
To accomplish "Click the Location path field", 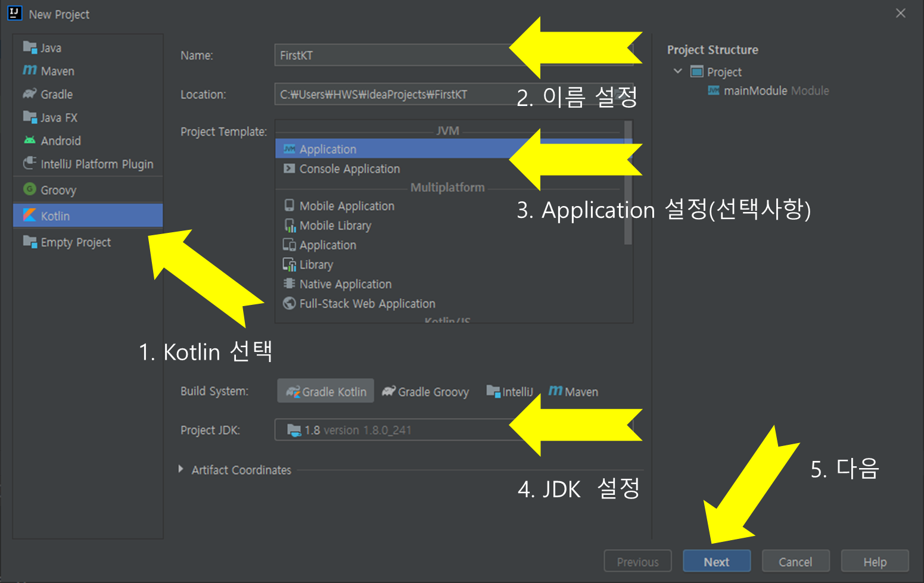I will pos(453,94).
